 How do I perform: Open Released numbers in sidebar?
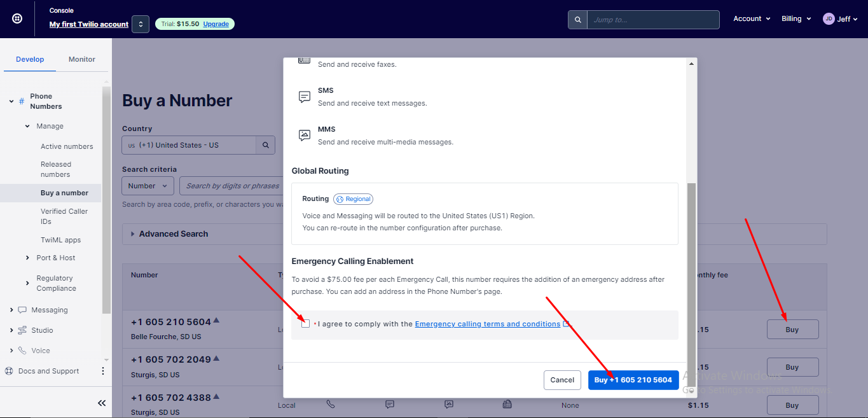coord(56,169)
